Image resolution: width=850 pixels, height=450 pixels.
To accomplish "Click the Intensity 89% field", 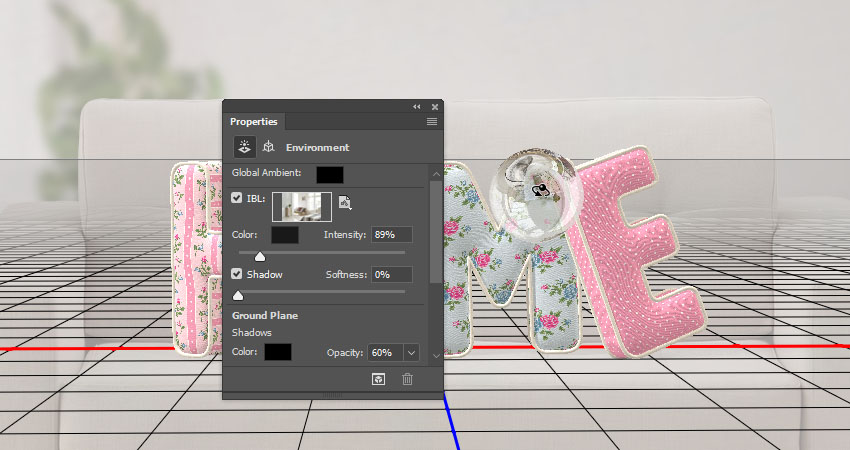I will click(x=391, y=235).
